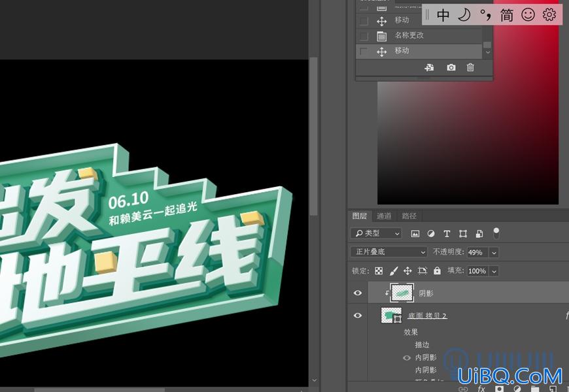Click canvas vertical scroll-down arrow
The width and height of the screenshot is (569, 392).
click(314, 381)
